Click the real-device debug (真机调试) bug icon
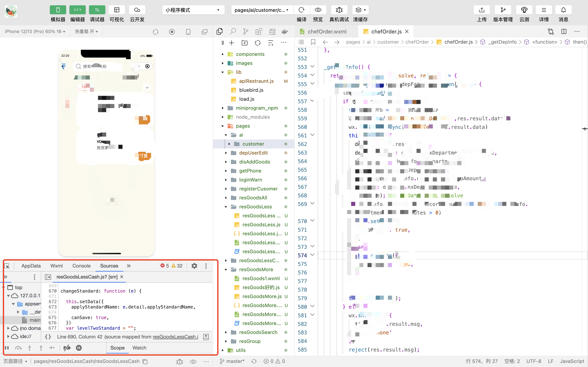The width and height of the screenshot is (588, 367). (339, 10)
